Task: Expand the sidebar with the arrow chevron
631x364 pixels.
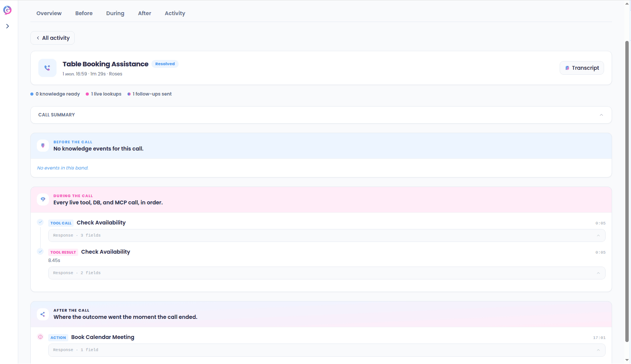Action: [x=8, y=26]
